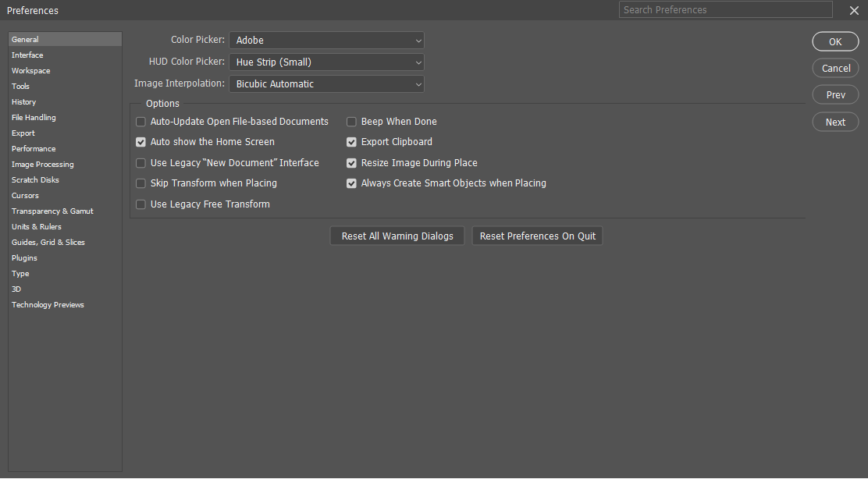The height and width of the screenshot is (479, 868).
Task: Open the Performance preferences section
Action: (34, 148)
